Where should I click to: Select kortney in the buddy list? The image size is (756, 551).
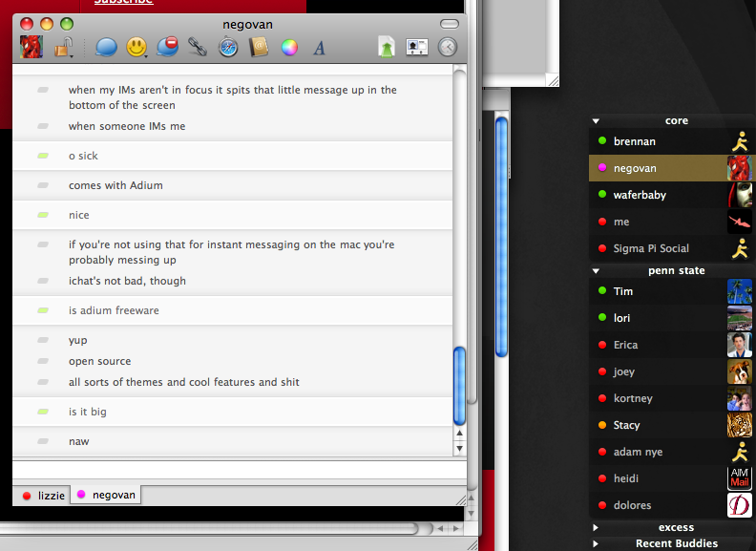[670, 398]
